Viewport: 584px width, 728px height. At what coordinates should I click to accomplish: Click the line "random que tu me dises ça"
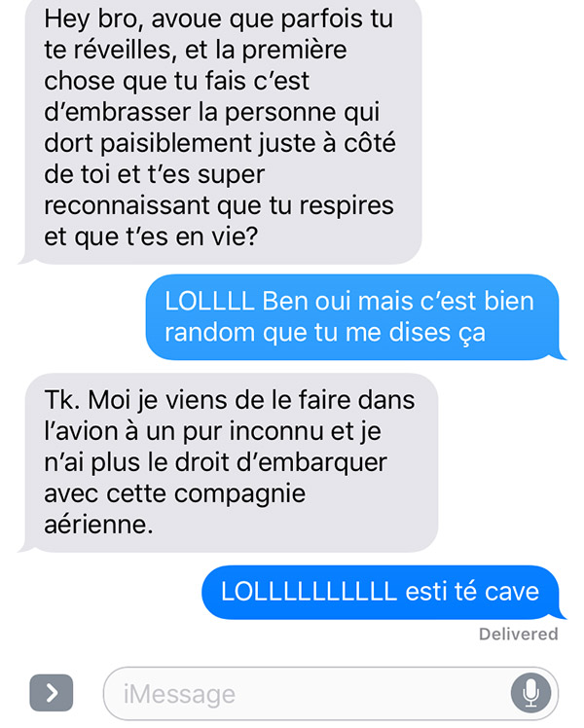325,333
